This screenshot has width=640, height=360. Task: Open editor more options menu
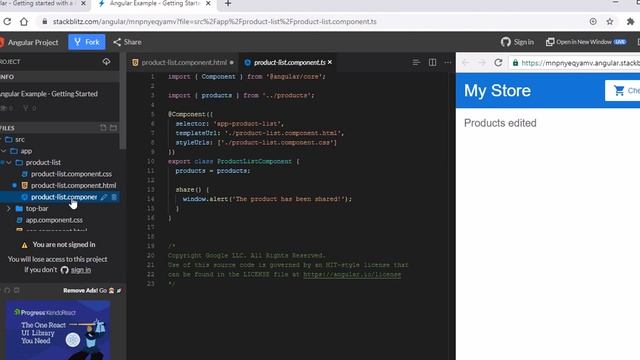pyautogui.click(x=448, y=62)
